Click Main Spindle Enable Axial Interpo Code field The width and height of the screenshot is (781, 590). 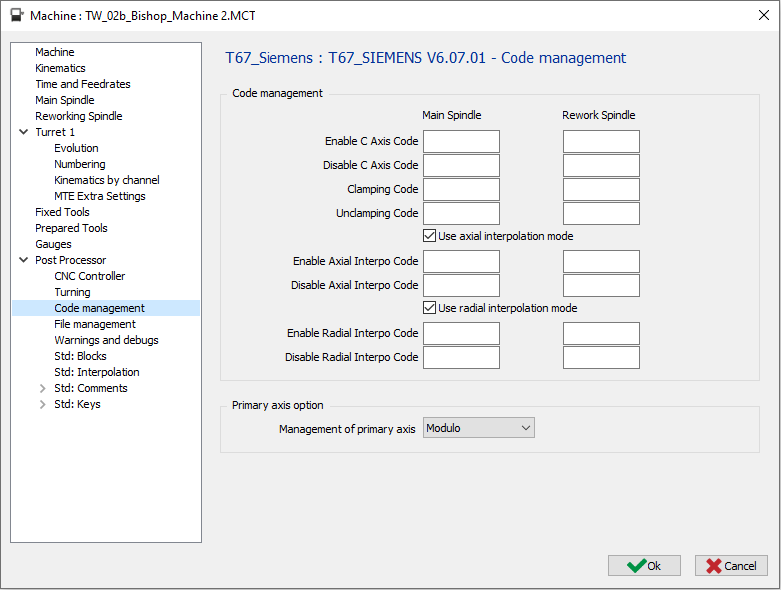(x=461, y=261)
